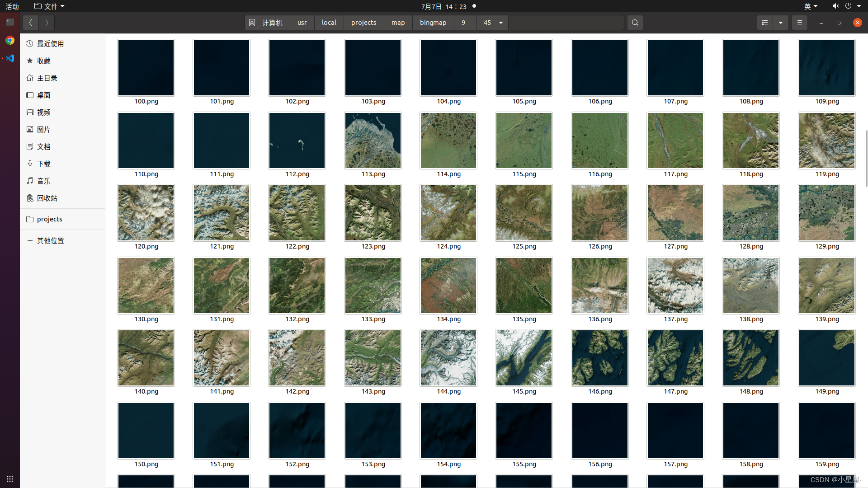Image resolution: width=868 pixels, height=488 pixels.
Task: Select thumbnail 112.png with small islands
Action: (297, 141)
